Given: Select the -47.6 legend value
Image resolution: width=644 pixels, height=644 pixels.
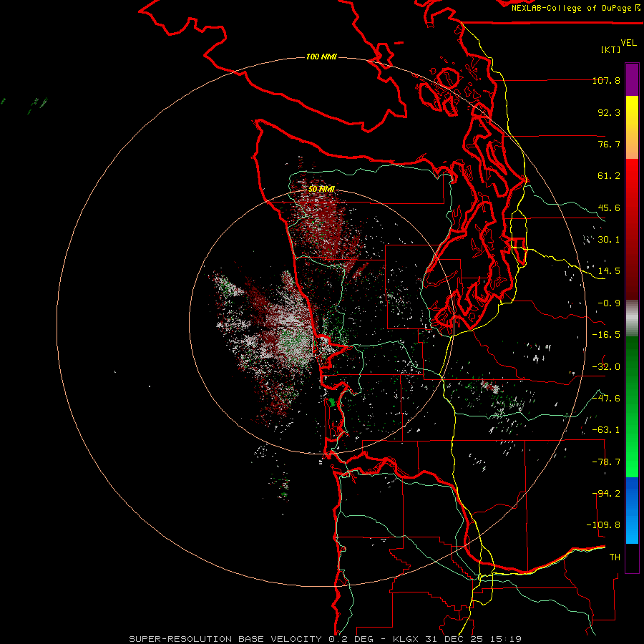Looking at the screenshot, I should coord(606,399).
